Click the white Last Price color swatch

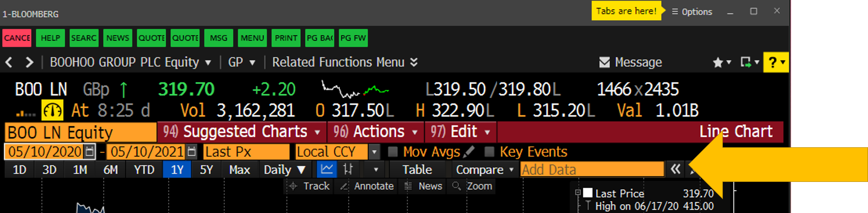pyautogui.click(x=588, y=193)
